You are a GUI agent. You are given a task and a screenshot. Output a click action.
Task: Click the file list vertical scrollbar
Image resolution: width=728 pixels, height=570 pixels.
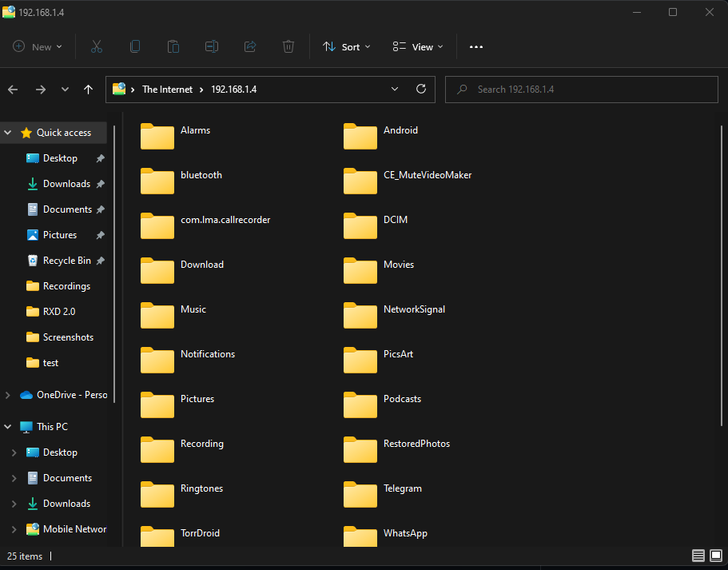721,275
